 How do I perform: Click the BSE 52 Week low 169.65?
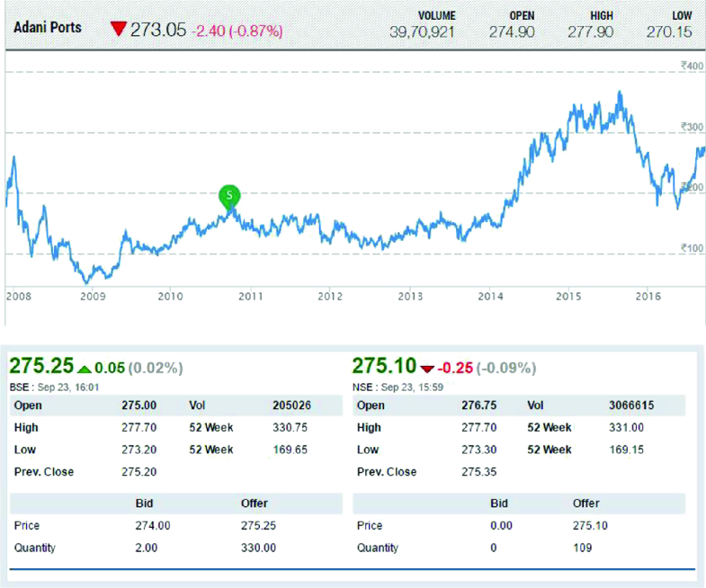(x=290, y=450)
